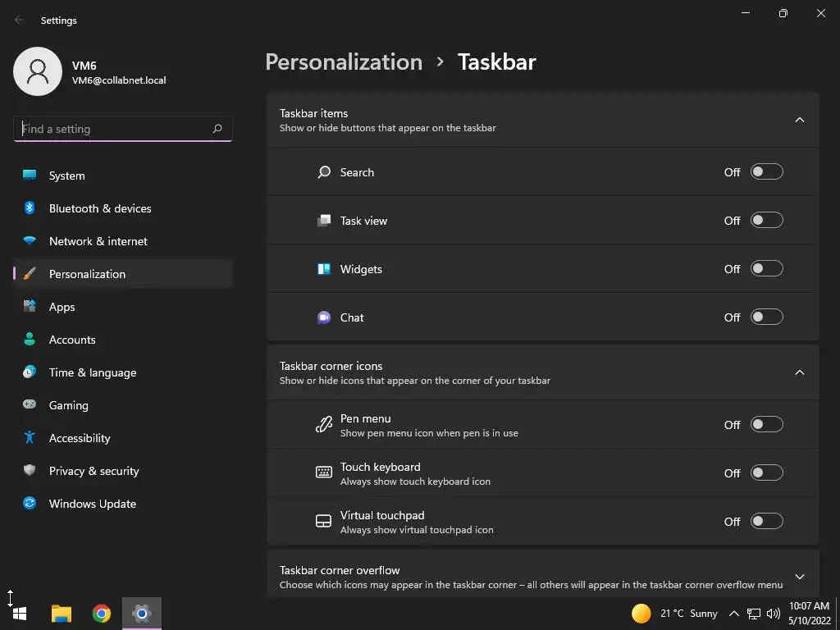Enable the Widgets taskbar toggle
Image resolution: width=840 pixels, height=630 pixels.
(x=766, y=269)
